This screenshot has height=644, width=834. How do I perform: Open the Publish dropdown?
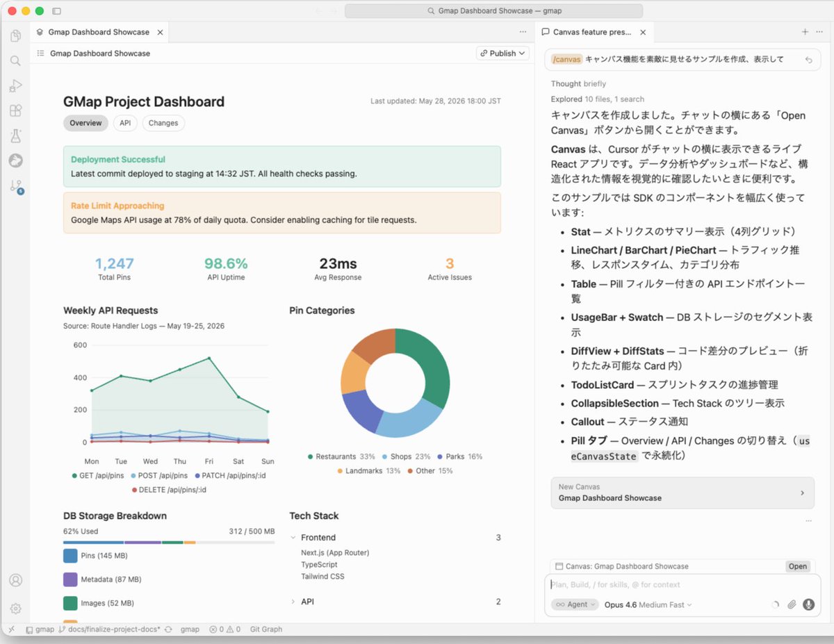(502, 53)
